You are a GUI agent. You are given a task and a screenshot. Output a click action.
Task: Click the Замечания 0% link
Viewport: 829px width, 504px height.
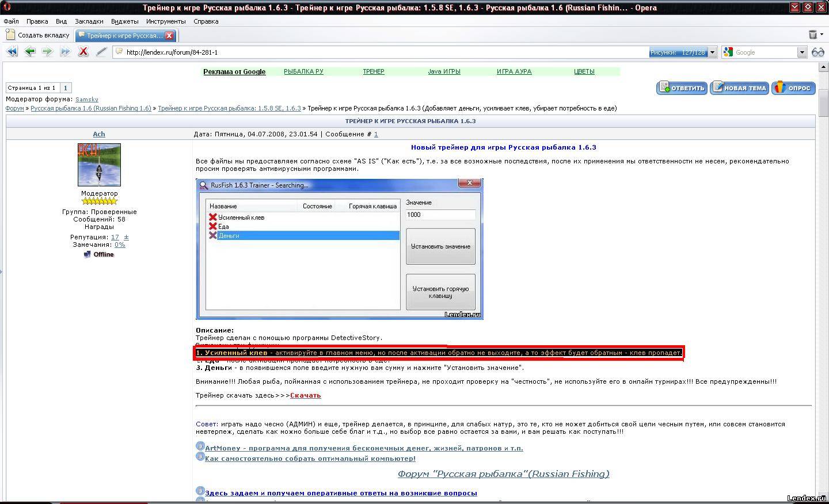point(120,245)
